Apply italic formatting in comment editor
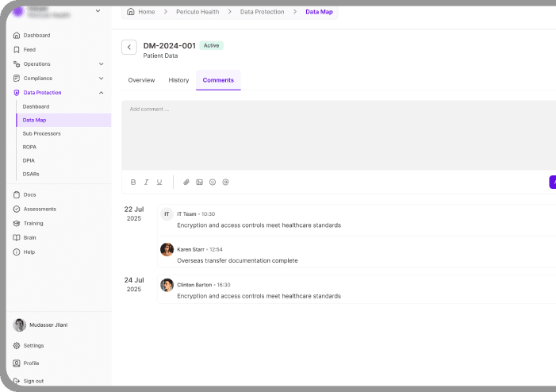The image size is (556, 392). pyautogui.click(x=146, y=183)
